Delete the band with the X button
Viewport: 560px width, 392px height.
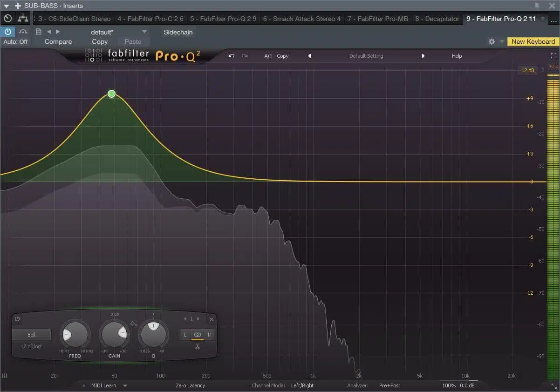click(x=211, y=319)
